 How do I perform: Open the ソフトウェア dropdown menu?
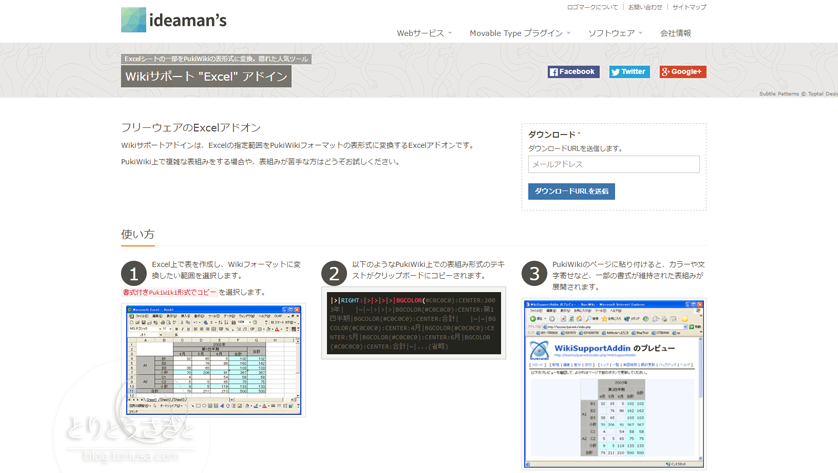tap(615, 33)
